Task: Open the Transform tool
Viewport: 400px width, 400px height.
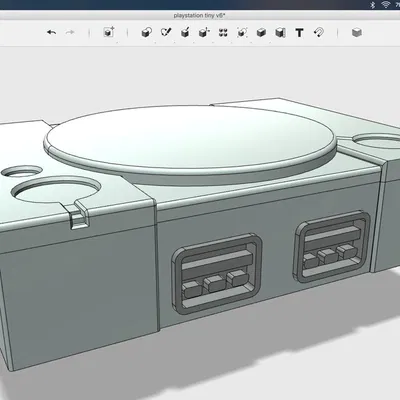Action: (109, 32)
